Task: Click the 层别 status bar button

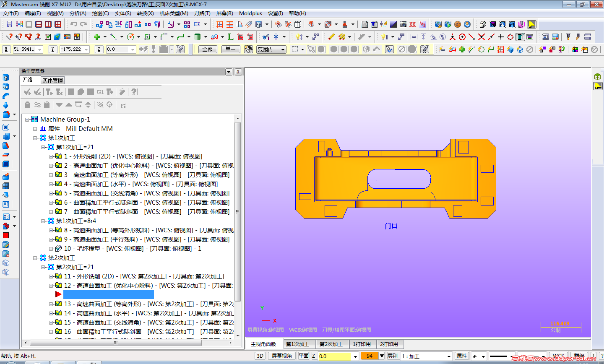Action: (393, 356)
